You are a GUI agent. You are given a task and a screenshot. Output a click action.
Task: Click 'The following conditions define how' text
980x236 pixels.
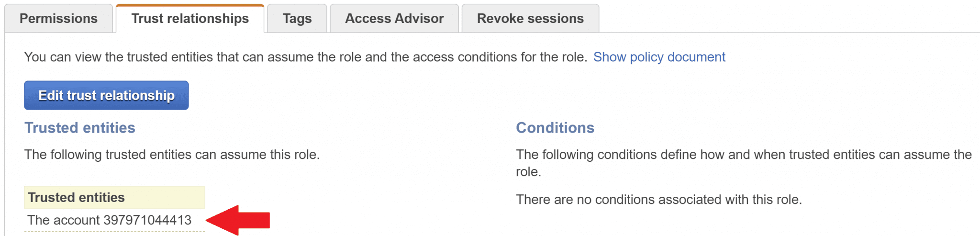pyautogui.click(x=743, y=155)
